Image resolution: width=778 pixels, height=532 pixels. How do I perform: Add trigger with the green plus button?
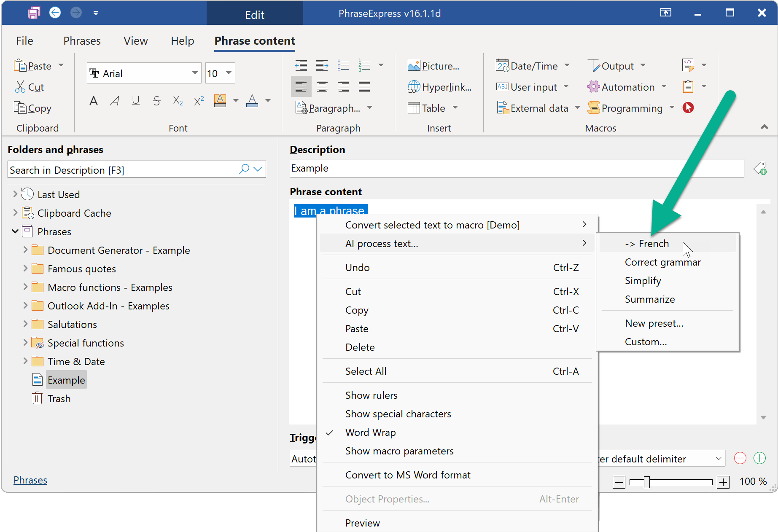[759, 458]
